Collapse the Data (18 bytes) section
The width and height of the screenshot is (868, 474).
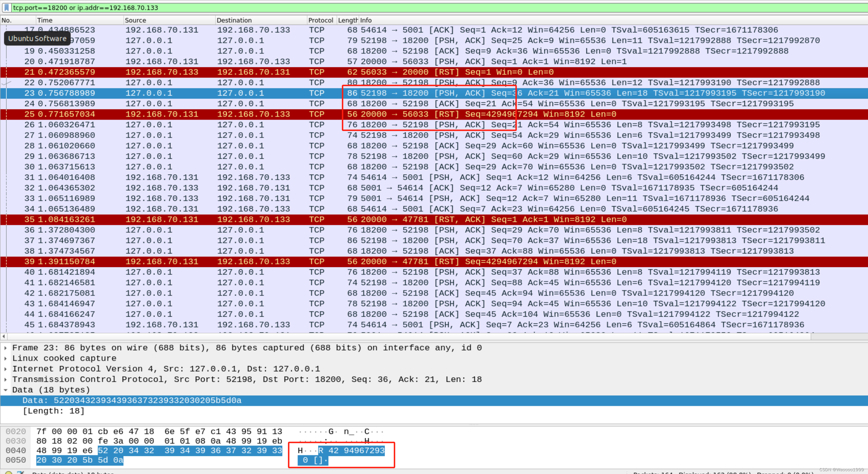pyautogui.click(x=5, y=390)
